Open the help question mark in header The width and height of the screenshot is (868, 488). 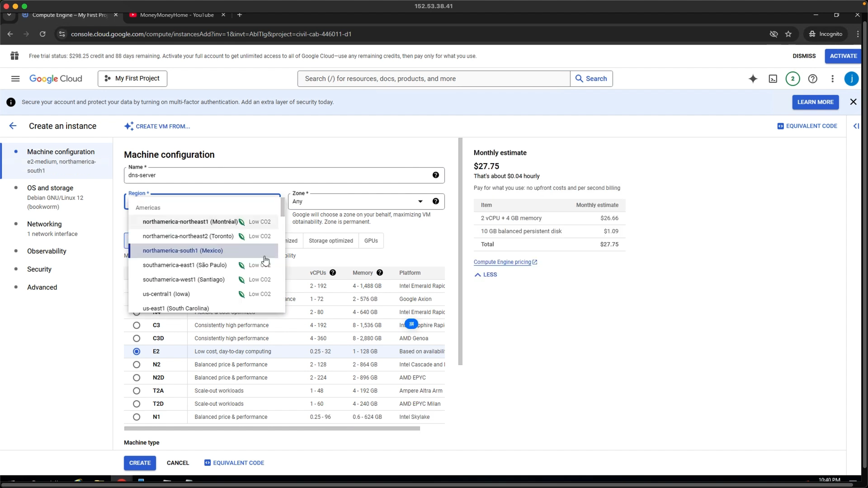pos(812,79)
